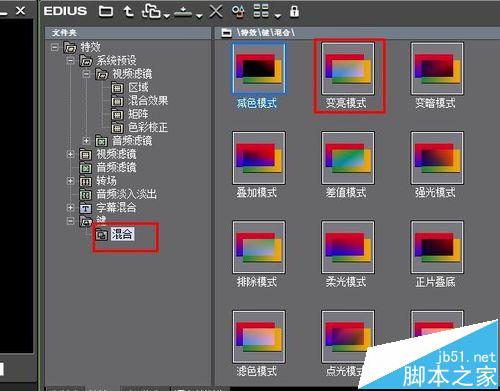This screenshot has width=500, height=391.
Task: Click the 变亮模式 text label
Action: pos(346,103)
